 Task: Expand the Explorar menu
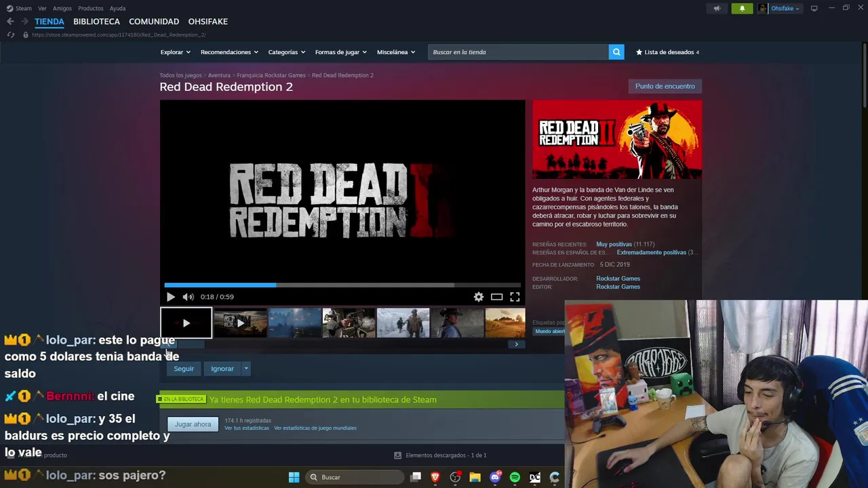coord(175,52)
